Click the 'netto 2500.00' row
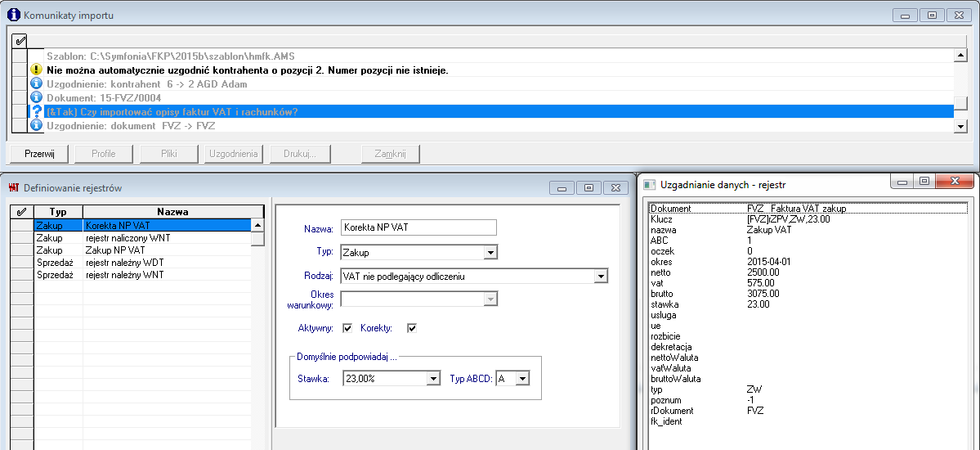This screenshot has width=980, height=450. 808,272
